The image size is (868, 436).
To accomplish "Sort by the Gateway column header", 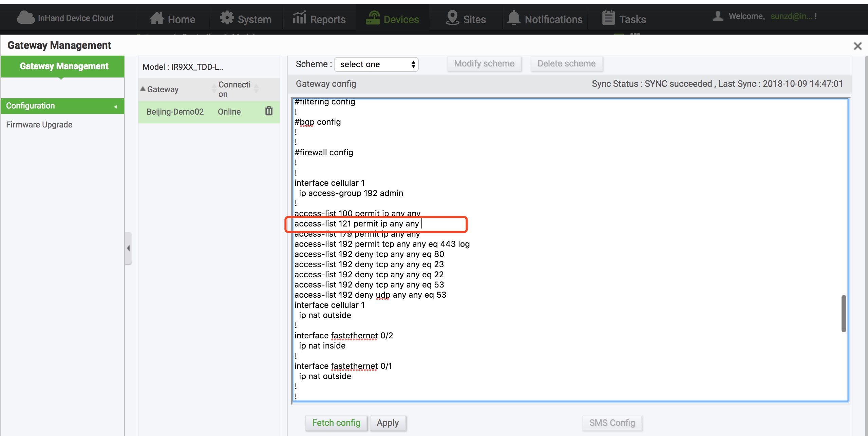I will pos(163,89).
